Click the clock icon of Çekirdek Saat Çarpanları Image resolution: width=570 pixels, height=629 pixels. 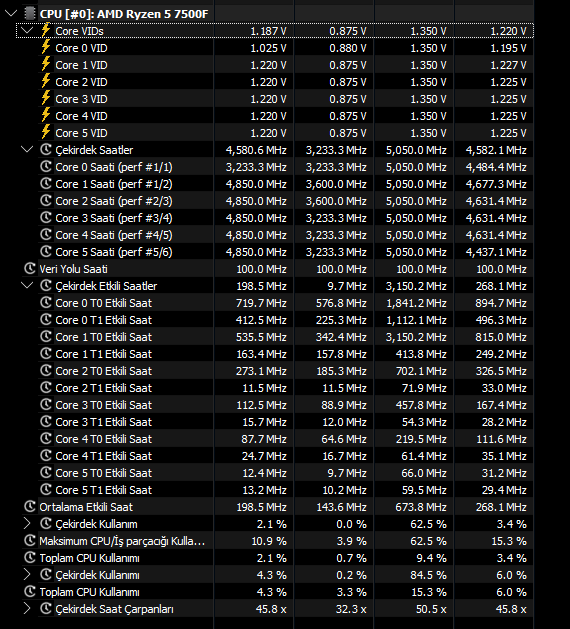(x=46, y=609)
